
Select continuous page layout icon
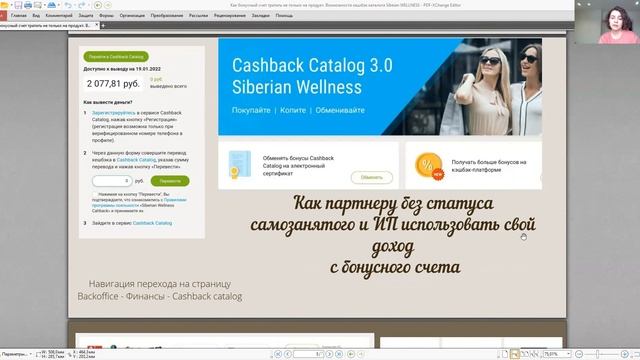coord(515,354)
